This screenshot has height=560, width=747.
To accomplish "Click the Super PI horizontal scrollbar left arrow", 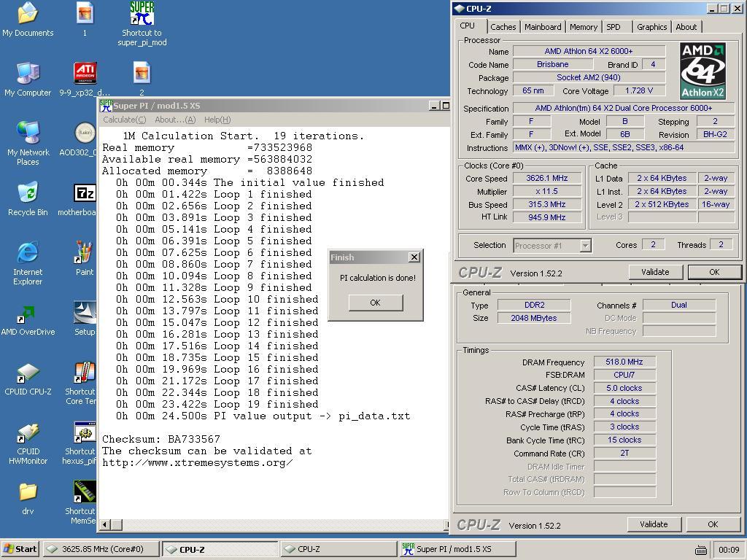I will (x=105, y=525).
